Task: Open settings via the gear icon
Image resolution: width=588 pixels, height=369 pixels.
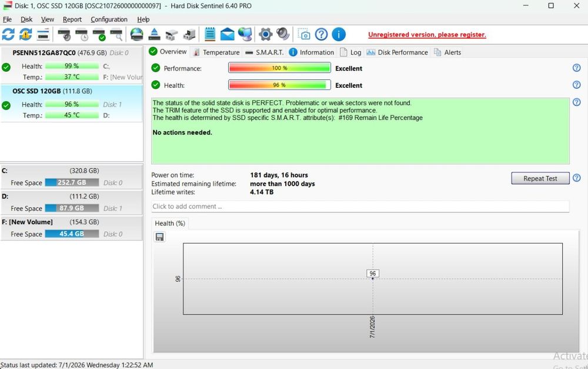Action: click(x=266, y=35)
